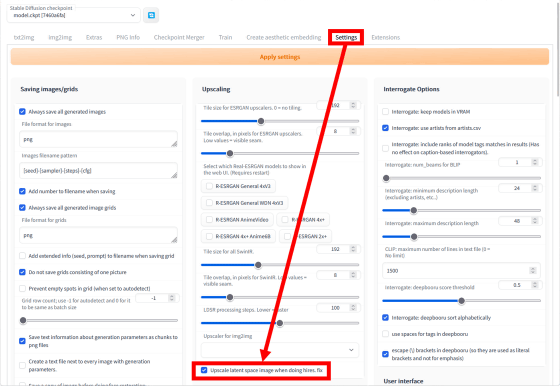Check R-ESRGAN AnimeVideo model

[209, 220]
